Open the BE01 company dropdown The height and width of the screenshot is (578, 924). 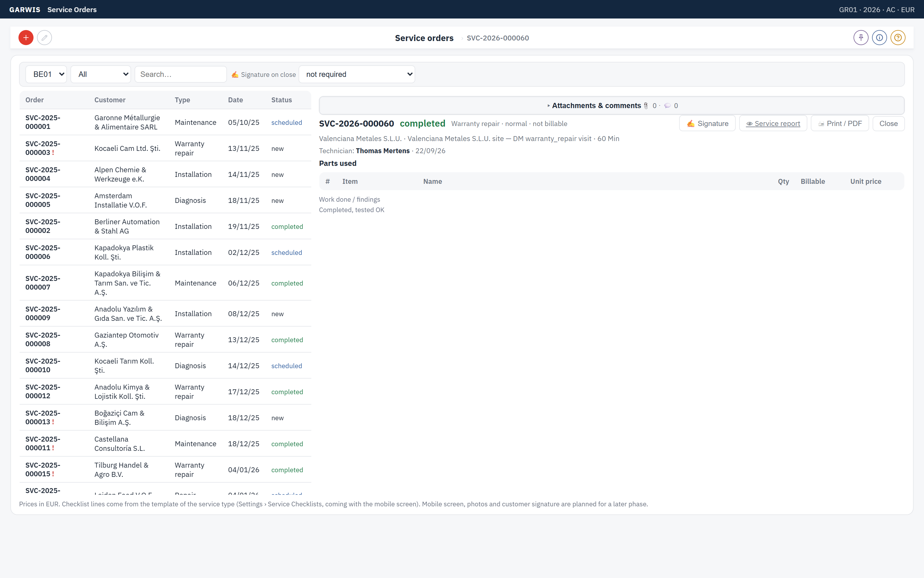click(x=46, y=74)
